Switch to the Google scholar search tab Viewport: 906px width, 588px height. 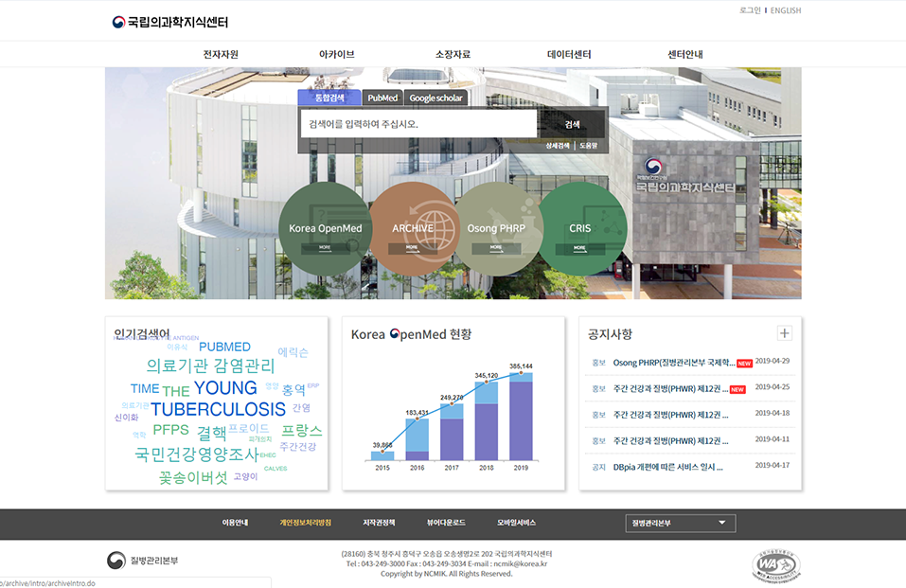tap(435, 98)
